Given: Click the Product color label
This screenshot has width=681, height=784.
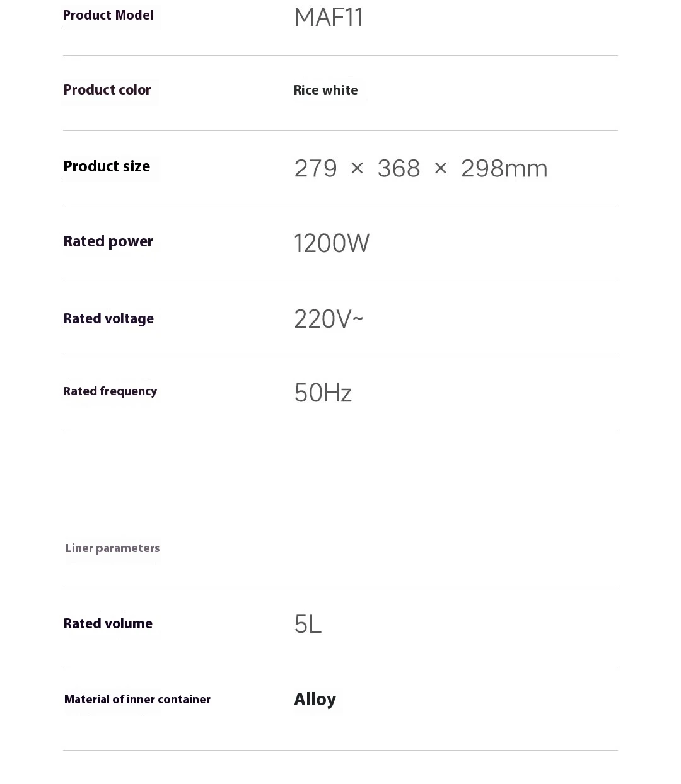Looking at the screenshot, I should [107, 90].
